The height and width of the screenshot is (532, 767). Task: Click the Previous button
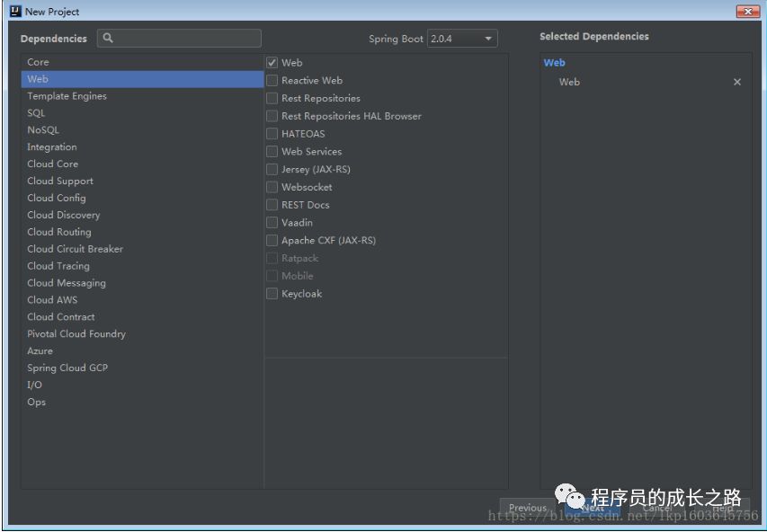[x=527, y=508]
